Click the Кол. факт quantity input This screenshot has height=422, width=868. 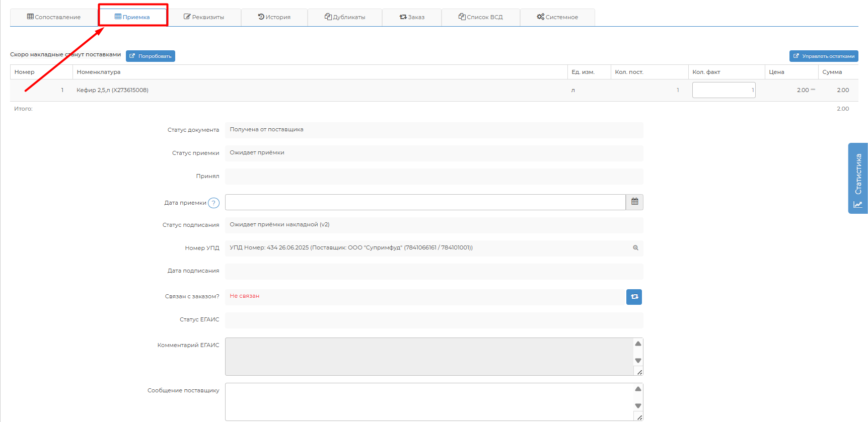pyautogui.click(x=724, y=90)
